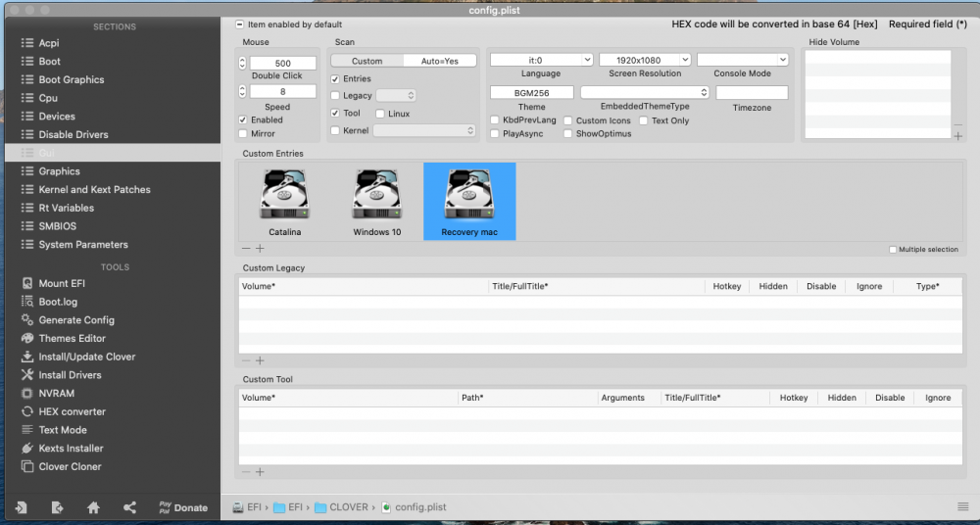Enable the Text Only checkbox
Screen dimensions: 980x525
(x=644, y=120)
